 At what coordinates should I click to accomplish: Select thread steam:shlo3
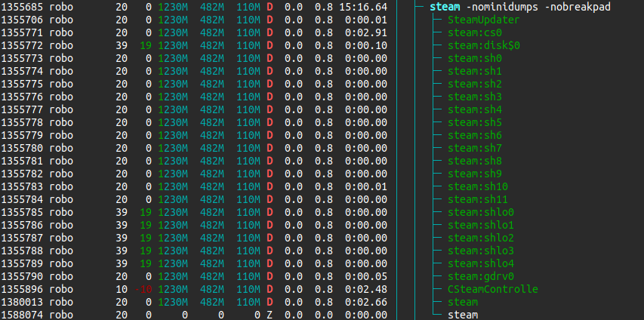click(x=480, y=251)
